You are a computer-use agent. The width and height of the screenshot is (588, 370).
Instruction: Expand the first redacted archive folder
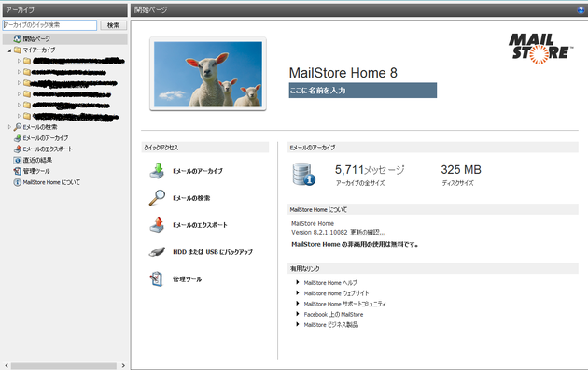tap(19, 61)
